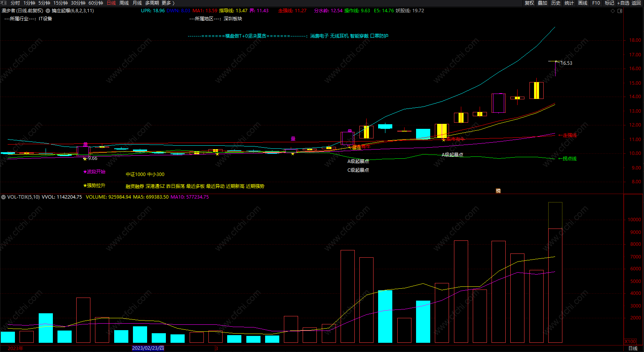Viewport: 644px width, 352px height.
Task: Select the 30分钟 period tab
Action: (78, 3)
